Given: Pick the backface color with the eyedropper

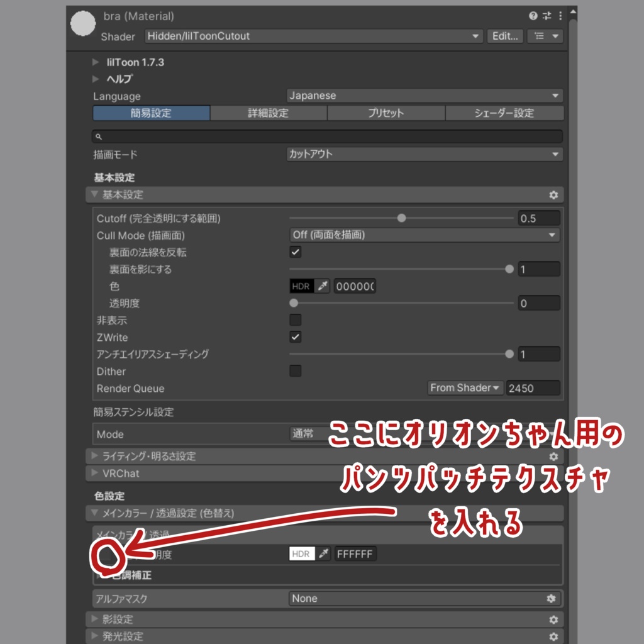Looking at the screenshot, I should pos(323,286).
